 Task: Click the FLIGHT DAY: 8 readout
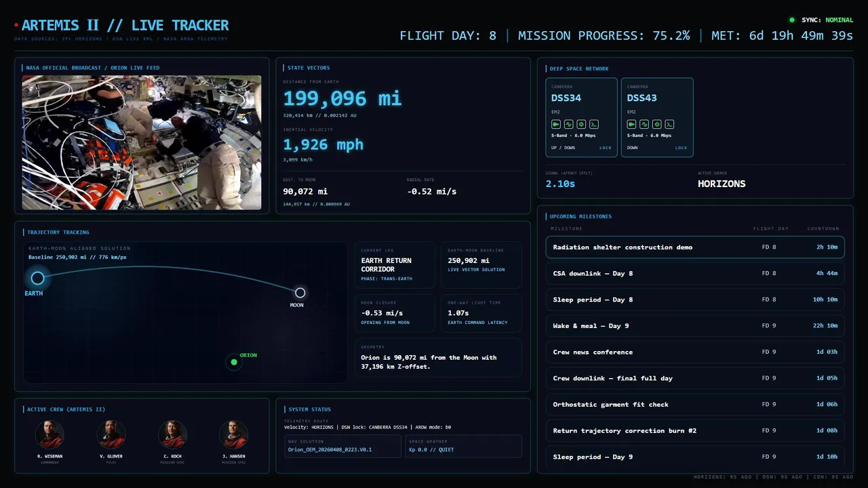pos(448,36)
